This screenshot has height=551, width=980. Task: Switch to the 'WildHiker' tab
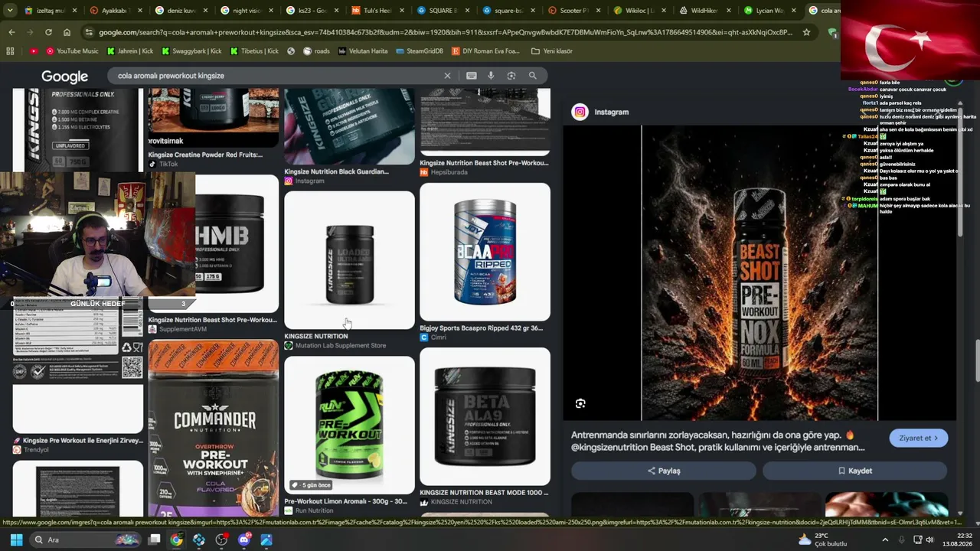coord(705,11)
